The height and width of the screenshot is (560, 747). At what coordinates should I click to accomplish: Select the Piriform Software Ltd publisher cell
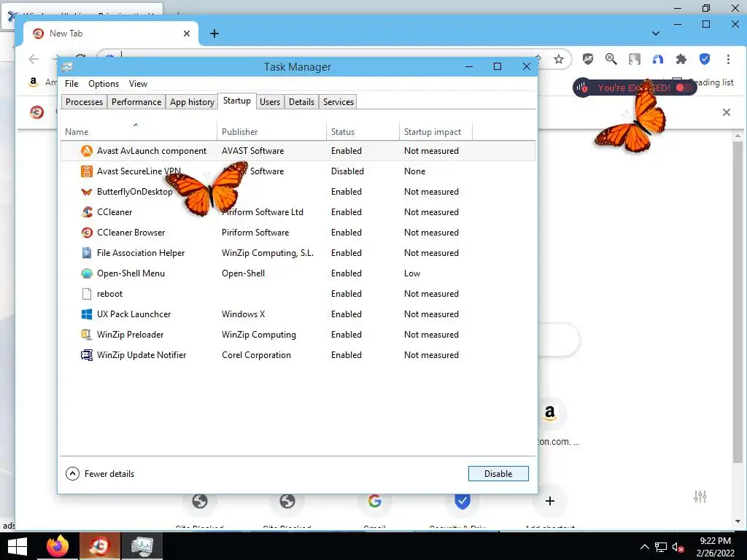(x=263, y=212)
